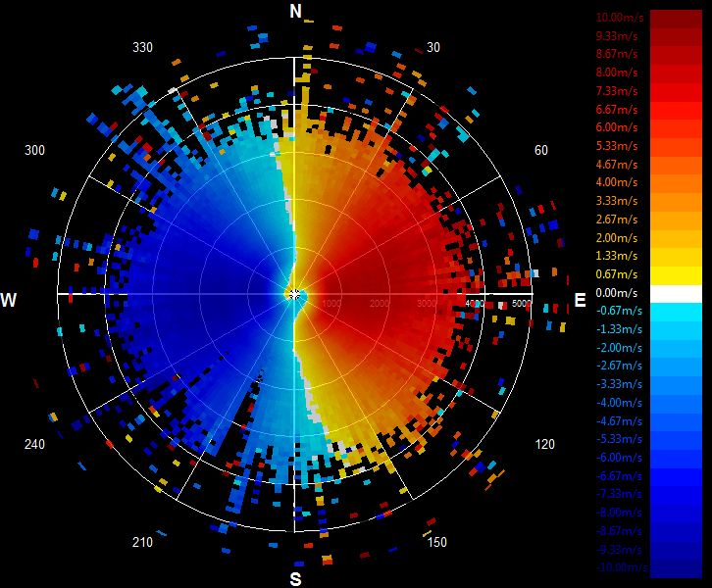Click the S compass label
The height and width of the screenshot is (588, 712).
pyautogui.click(x=295, y=579)
